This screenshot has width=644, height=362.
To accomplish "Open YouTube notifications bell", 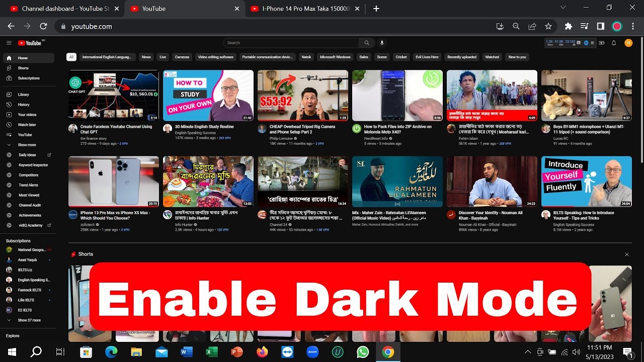I will tap(614, 43).
